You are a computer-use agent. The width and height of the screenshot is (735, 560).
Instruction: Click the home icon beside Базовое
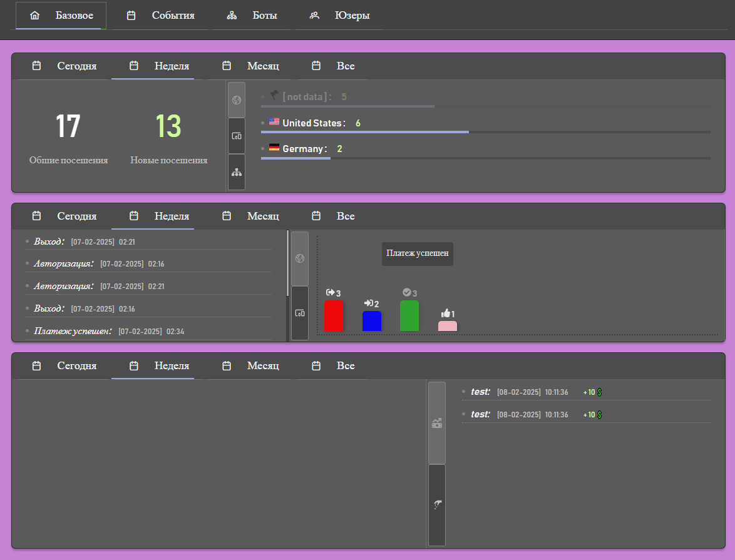coord(34,16)
